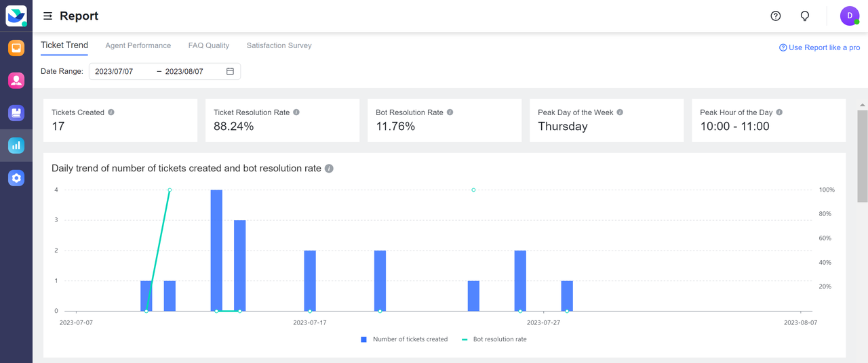Open the pink contacts icon in sidebar

(16, 81)
